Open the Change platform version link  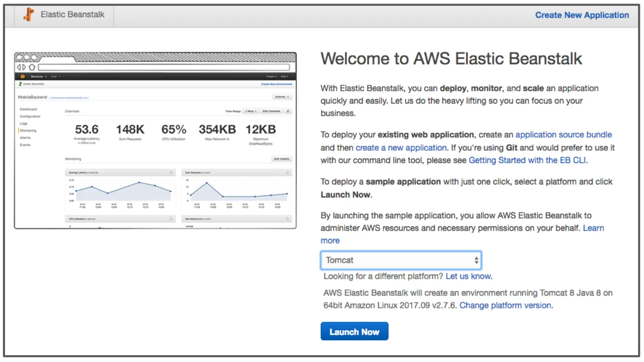click(505, 305)
